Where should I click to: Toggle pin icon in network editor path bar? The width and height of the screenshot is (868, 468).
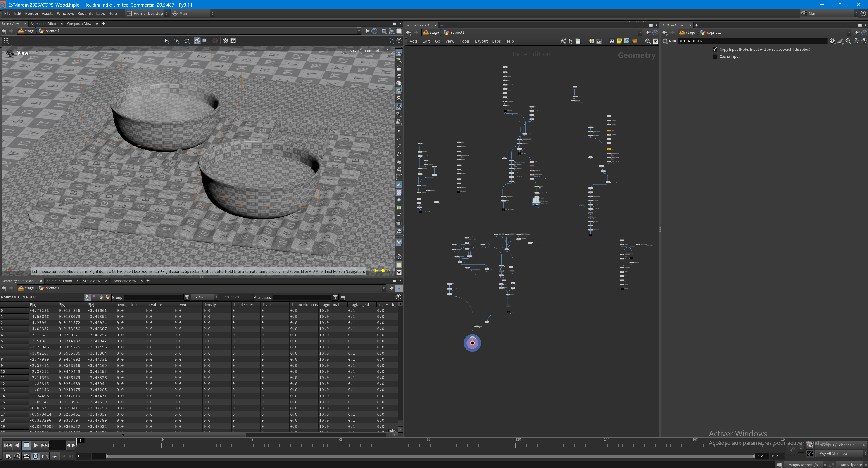648,33
